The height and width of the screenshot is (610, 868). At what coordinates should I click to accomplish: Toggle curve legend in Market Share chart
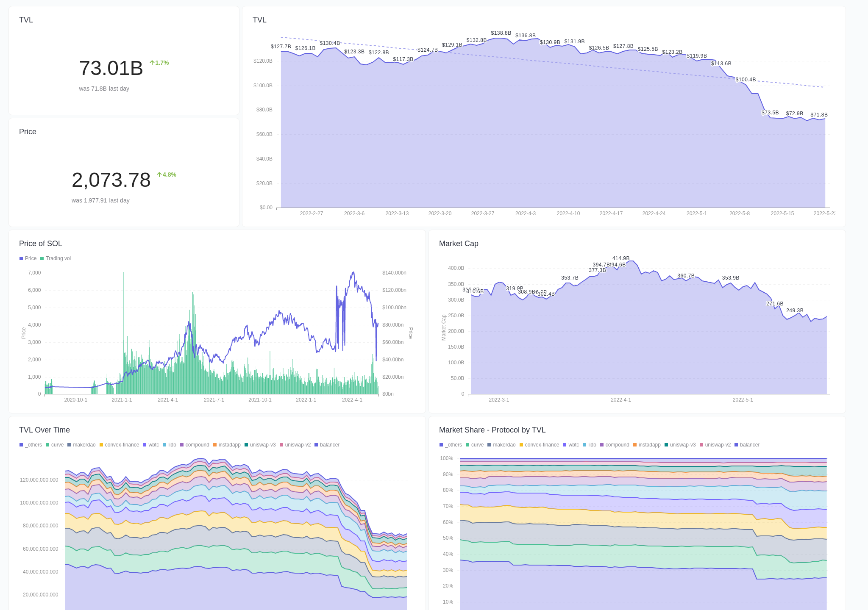[475, 445]
